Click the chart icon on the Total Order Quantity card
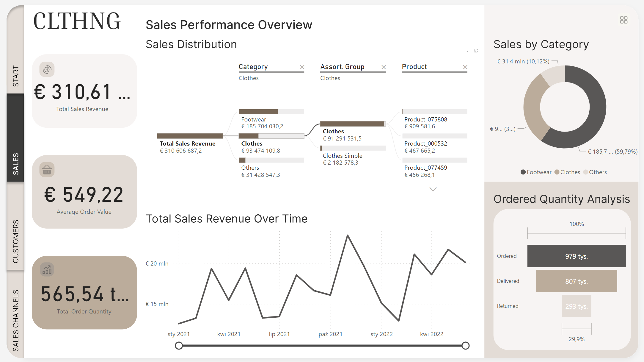This screenshot has height=362, width=644. point(47,270)
